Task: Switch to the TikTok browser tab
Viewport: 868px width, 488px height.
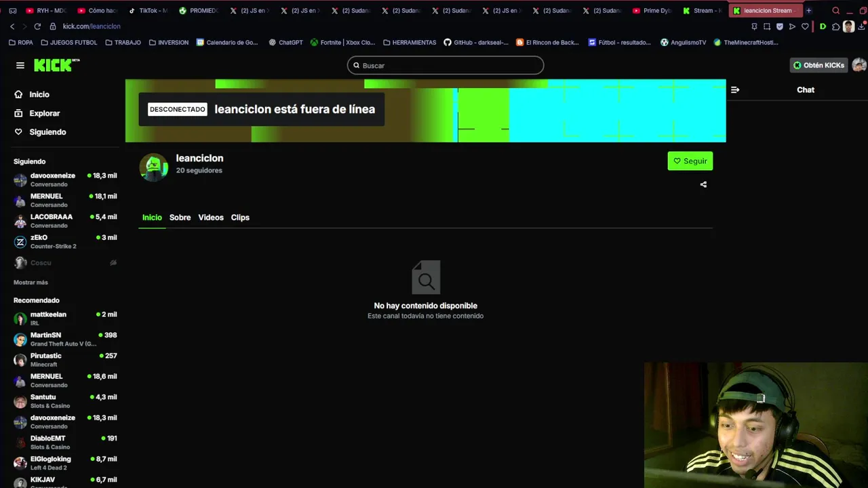Action: pyautogui.click(x=148, y=10)
